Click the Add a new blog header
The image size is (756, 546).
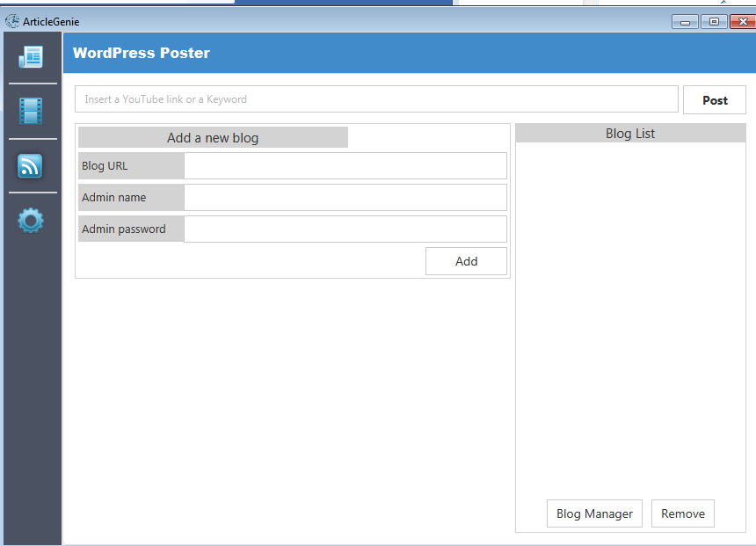[x=213, y=137]
